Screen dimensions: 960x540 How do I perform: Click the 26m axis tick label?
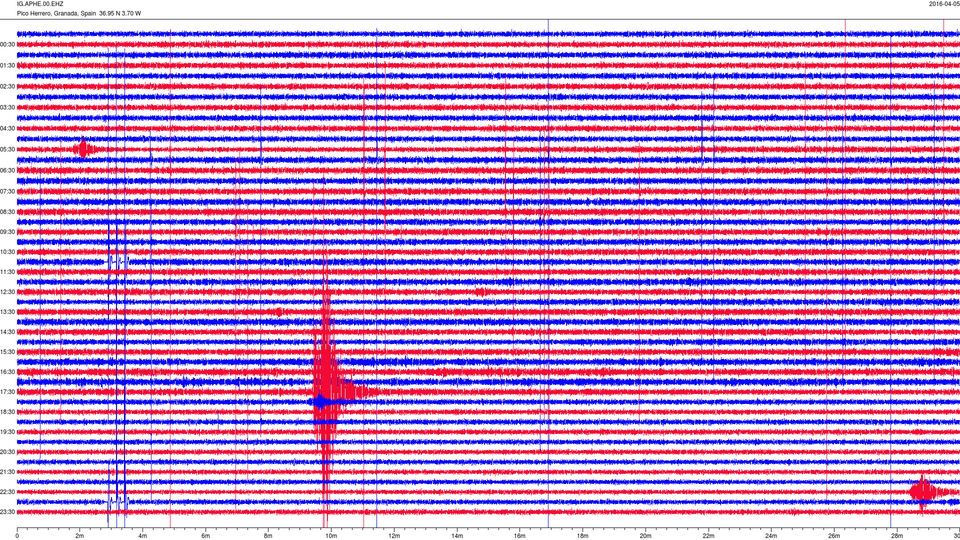(834, 536)
